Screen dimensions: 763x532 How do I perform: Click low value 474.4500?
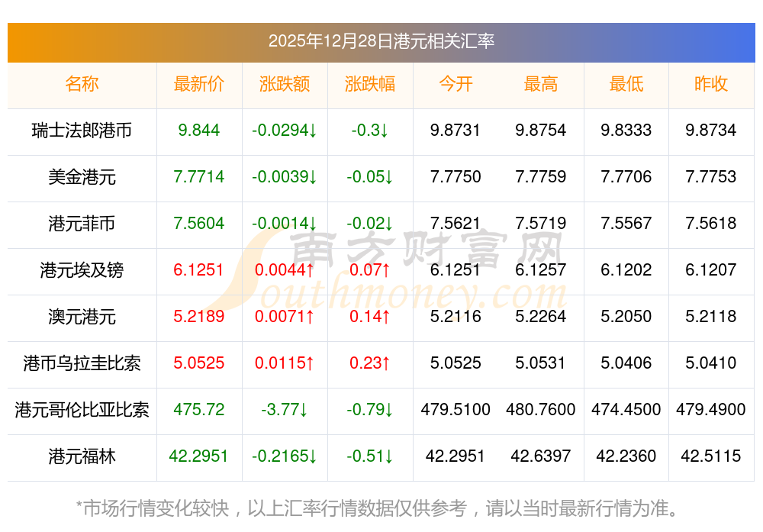tap(626, 409)
